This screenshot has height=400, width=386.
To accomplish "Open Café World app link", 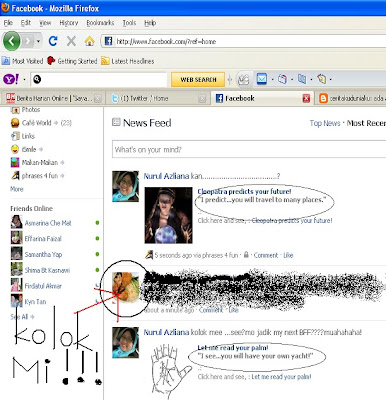I will coord(36,123).
